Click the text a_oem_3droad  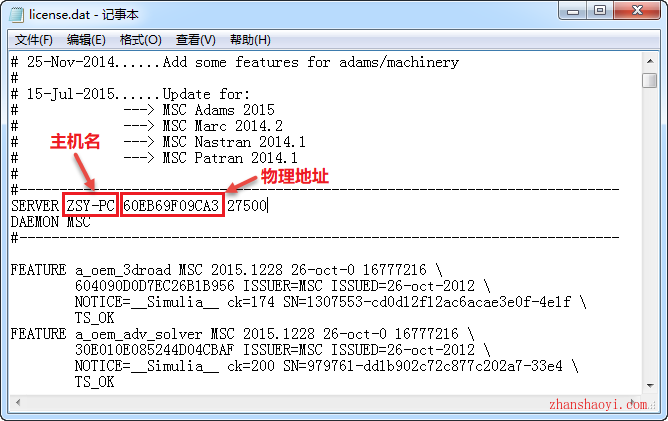[x=123, y=270]
